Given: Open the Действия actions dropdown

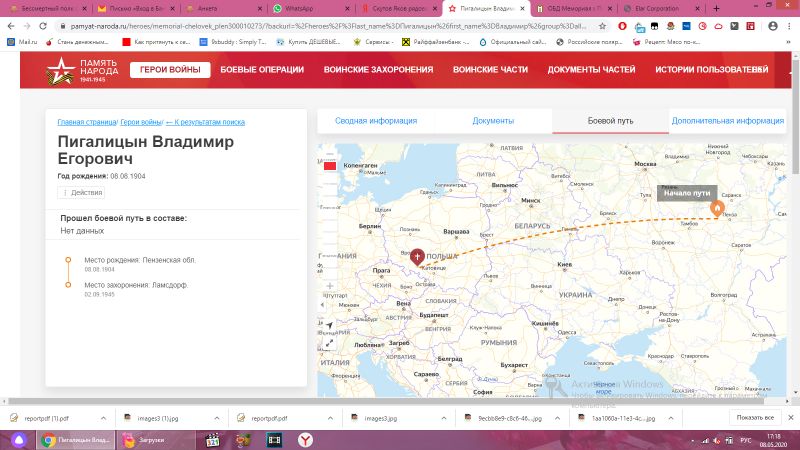Looking at the screenshot, I should click(82, 192).
